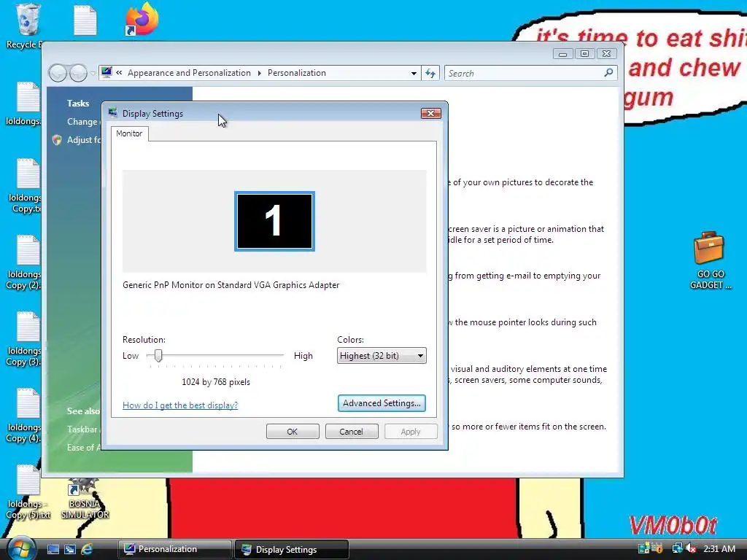Select the GO GO GADGET briefcase icon
The height and width of the screenshot is (560, 747).
710,260
